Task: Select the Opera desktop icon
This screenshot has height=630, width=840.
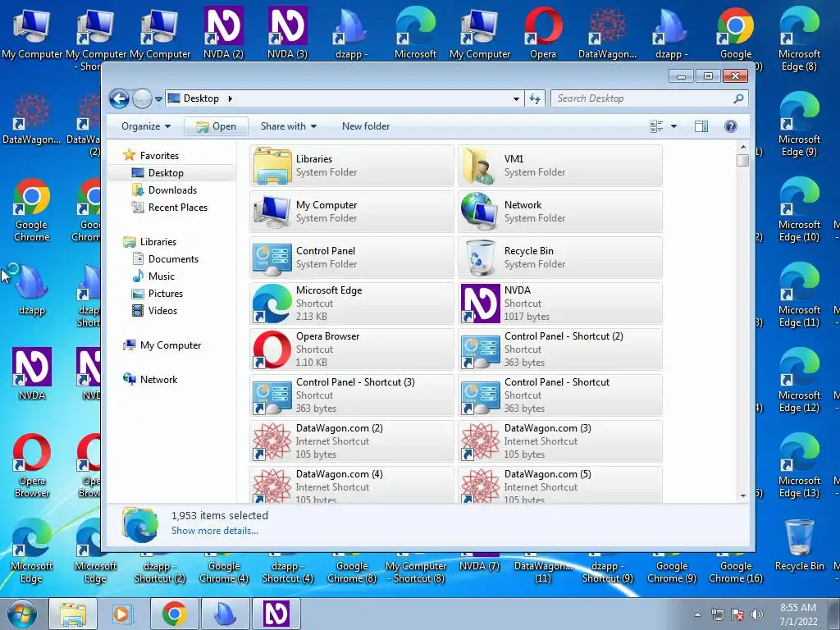Action: 543,33
